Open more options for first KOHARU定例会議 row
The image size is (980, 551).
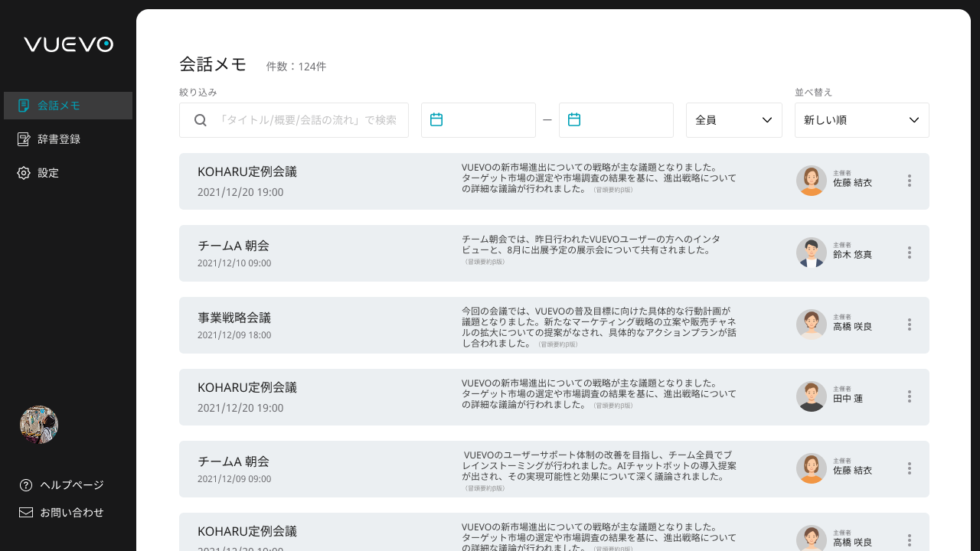(x=910, y=181)
